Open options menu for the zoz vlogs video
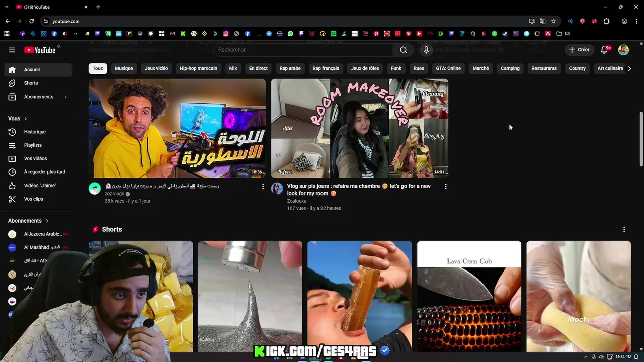This screenshot has width=644, height=362. pos(263,187)
